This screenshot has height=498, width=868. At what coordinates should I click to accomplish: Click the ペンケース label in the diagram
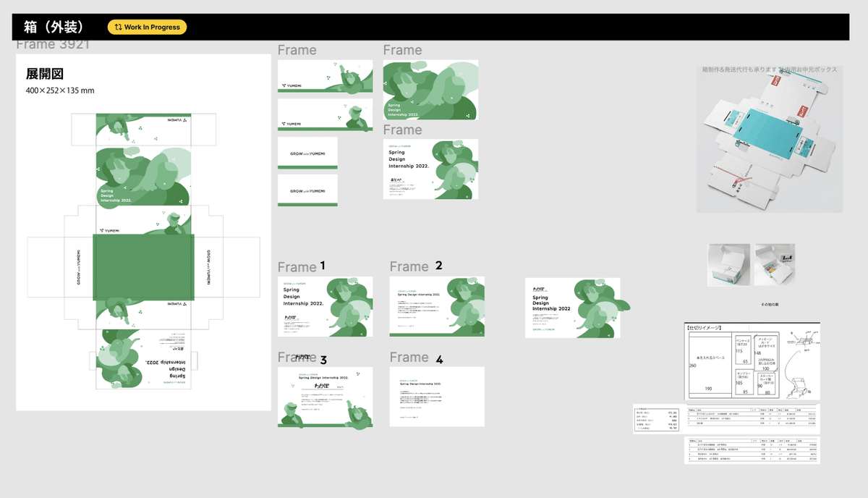[x=743, y=340]
